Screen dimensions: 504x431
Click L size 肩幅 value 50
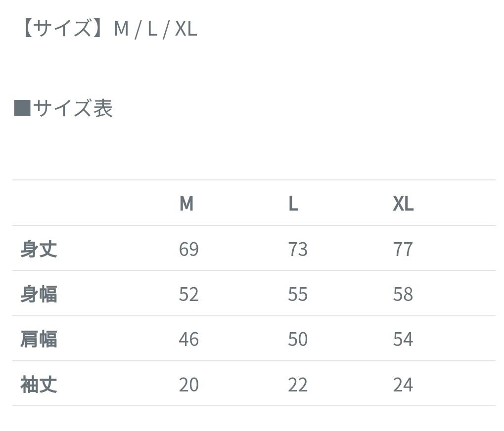pos(298,339)
